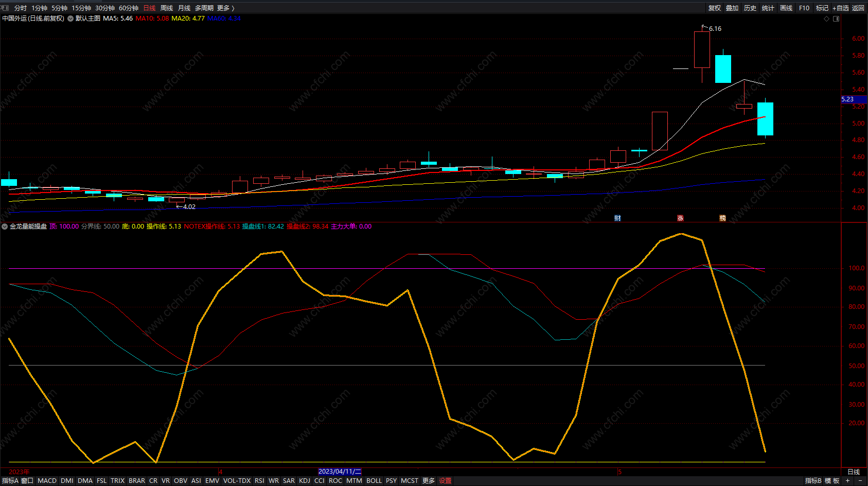Screen dimensions: 868x486
Task: Switch to the MACD indicator
Action: (47, 481)
